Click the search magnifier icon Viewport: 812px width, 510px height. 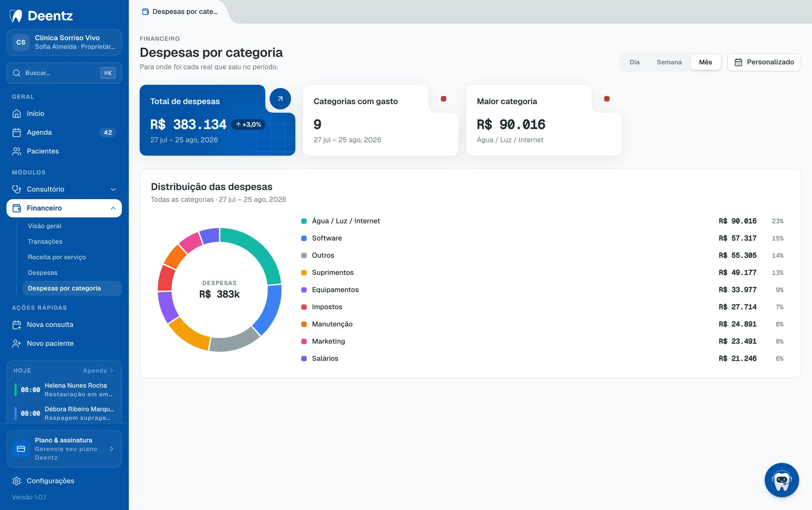[x=16, y=73]
